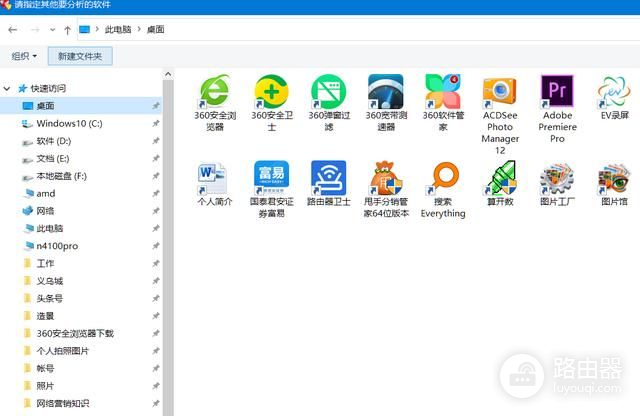Select the 搜索 Everything shortcut
Viewport: 640px width, 416px height.
point(442,178)
